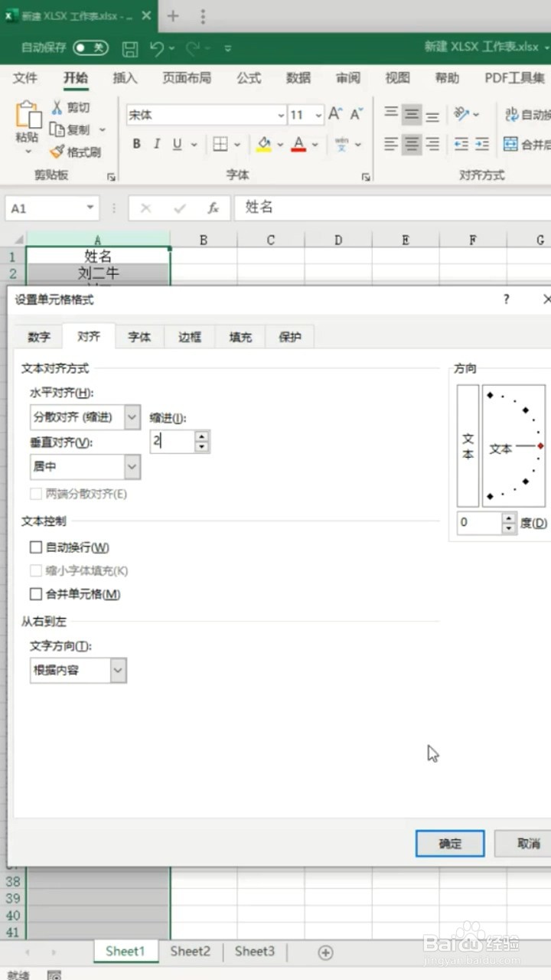Open the 数字 tab in dialog

click(39, 337)
